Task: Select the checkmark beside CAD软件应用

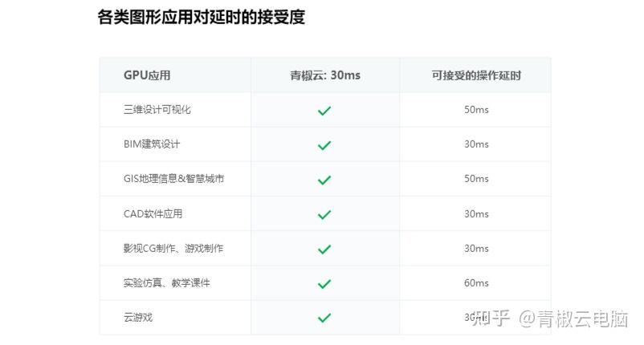Action: (324, 214)
